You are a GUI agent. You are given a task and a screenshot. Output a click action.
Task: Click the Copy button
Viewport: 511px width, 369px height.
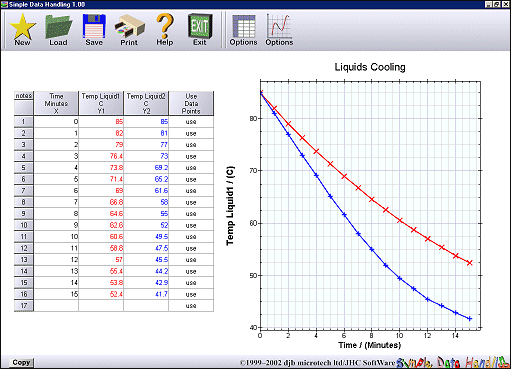point(21,362)
